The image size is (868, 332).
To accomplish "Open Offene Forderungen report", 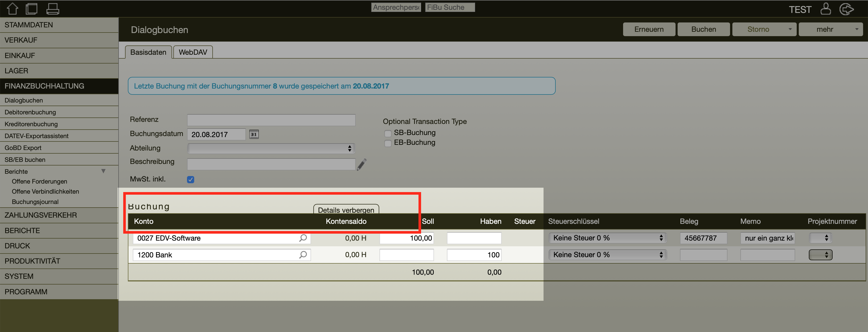I will click(x=40, y=181).
